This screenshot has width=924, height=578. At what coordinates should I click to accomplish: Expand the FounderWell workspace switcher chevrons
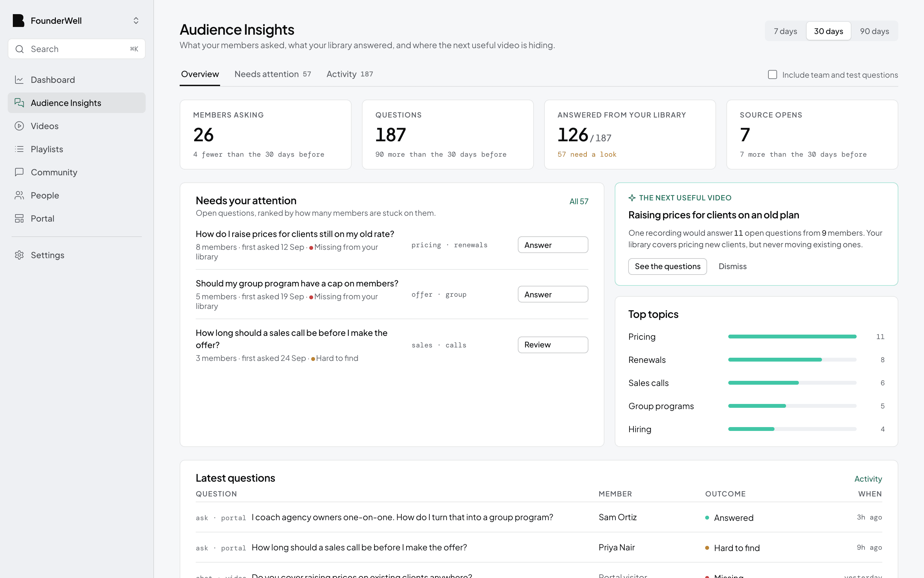pos(136,21)
